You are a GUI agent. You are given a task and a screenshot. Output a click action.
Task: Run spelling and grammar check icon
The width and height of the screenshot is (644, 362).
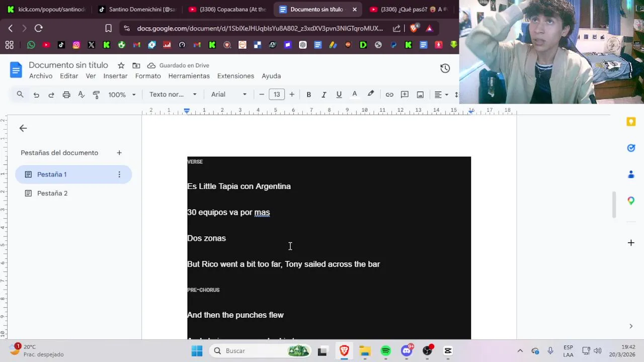(81, 95)
